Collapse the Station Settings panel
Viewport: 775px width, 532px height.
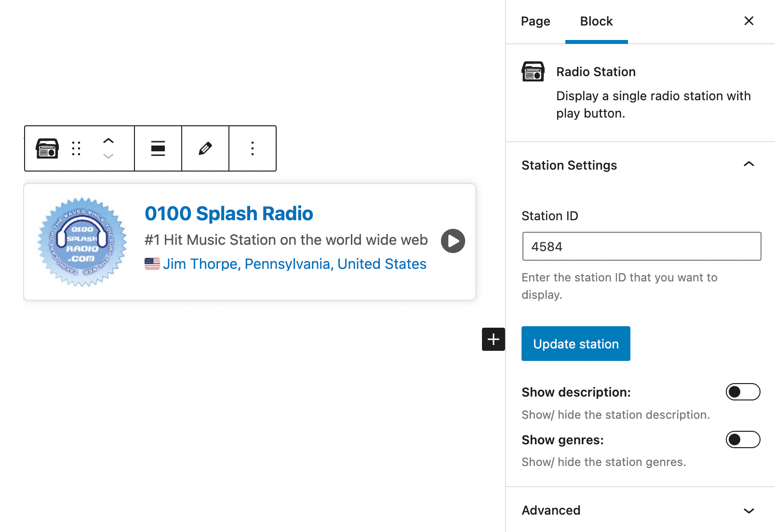[748, 165]
